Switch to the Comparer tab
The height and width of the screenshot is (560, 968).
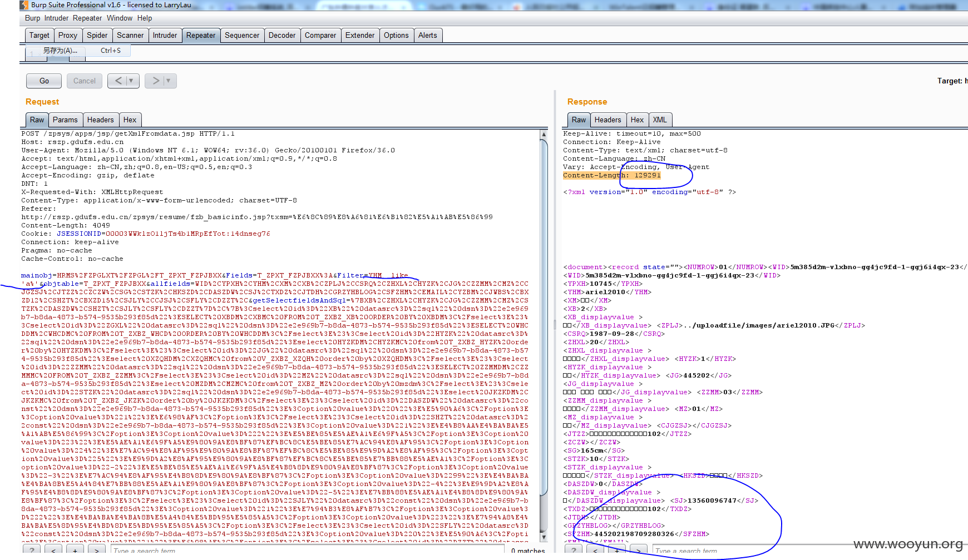(x=320, y=35)
